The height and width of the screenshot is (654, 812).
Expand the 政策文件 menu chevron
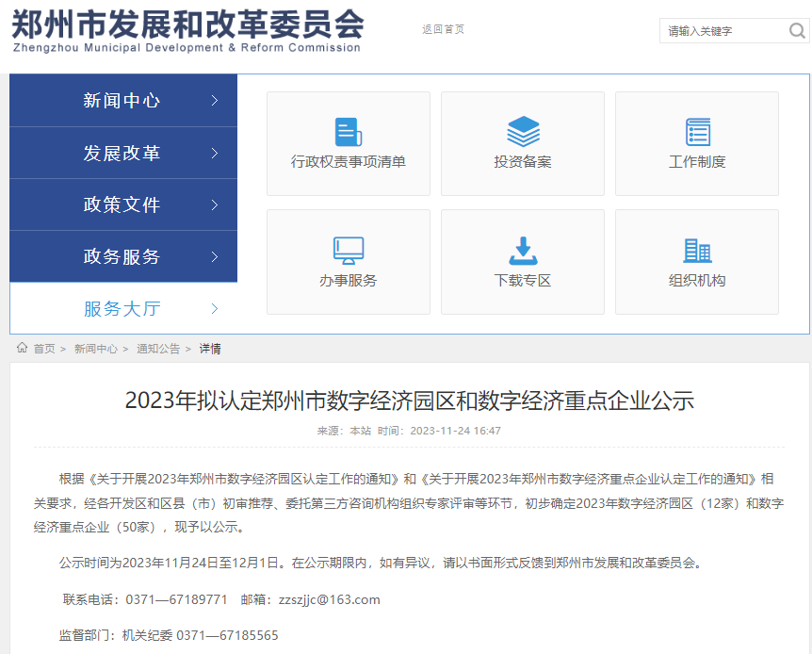(x=215, y=204)
